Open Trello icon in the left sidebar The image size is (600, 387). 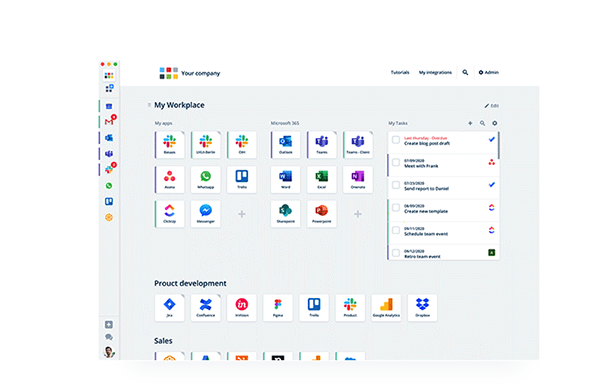pos(109,201)
